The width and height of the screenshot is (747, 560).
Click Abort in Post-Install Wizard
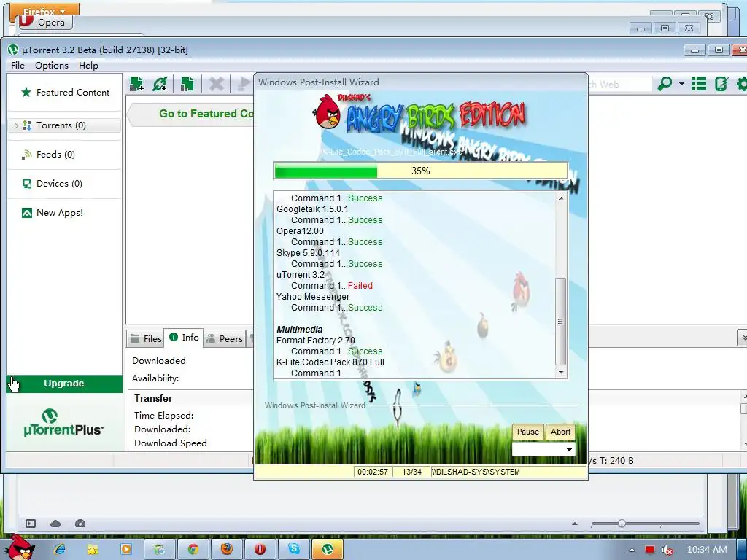tap(560, 432)
